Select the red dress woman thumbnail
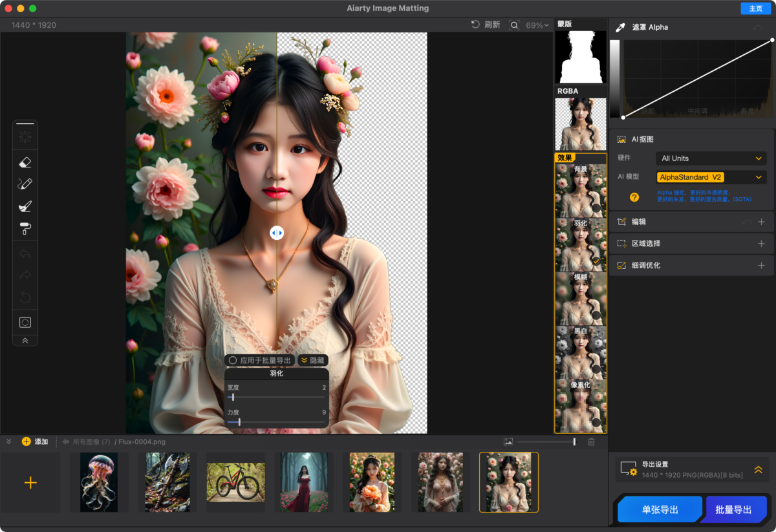Image resolution: width=776 pixels, height=532 pixels. coord(304,482)
